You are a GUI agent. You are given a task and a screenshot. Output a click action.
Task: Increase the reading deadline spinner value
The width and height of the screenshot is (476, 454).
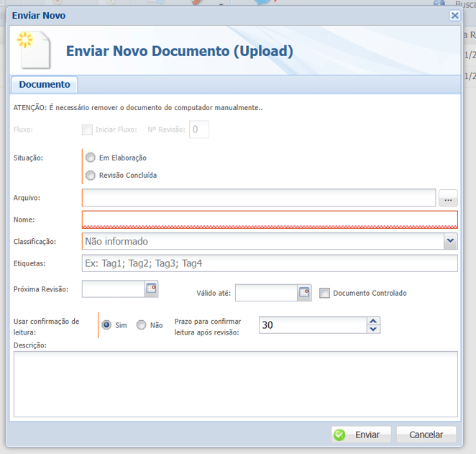tap(372, 321)
